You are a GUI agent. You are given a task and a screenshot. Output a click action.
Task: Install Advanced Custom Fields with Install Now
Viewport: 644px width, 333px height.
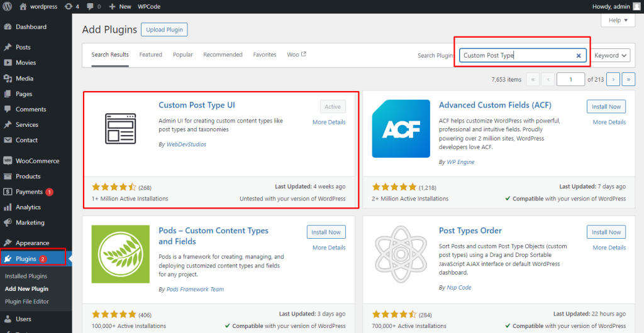(x=606, y=107)
